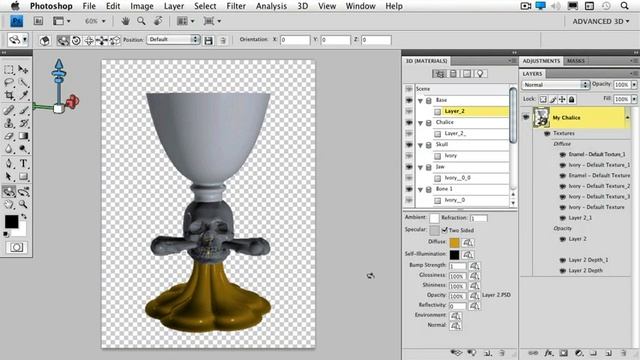Screen dimensions: 640x360
Task: Select the Crop tool
Action: click(9, 96)
